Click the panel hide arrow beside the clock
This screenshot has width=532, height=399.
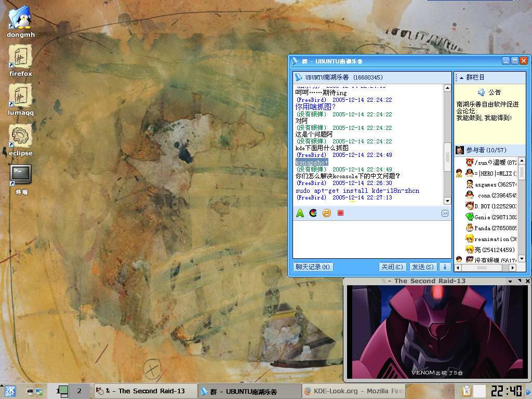pos(528,392)
